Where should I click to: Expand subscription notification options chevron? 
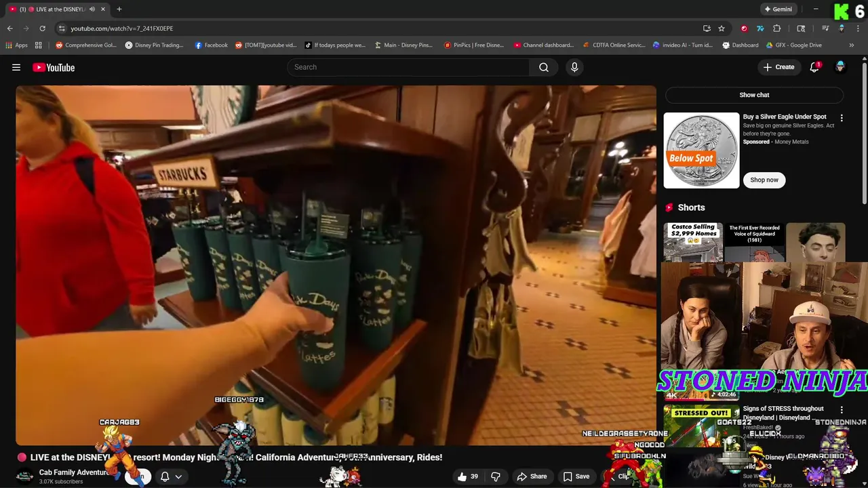coord(178,476)
